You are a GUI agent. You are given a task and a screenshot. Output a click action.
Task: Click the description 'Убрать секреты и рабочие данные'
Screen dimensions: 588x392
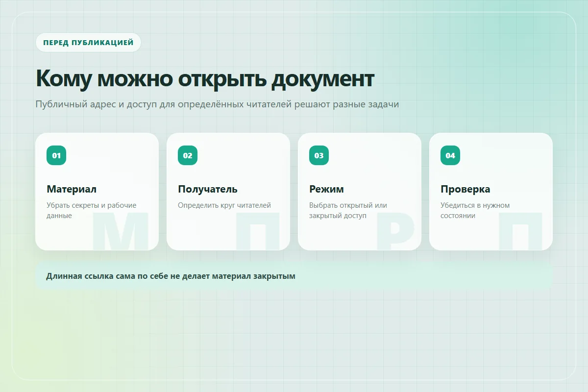92,211
